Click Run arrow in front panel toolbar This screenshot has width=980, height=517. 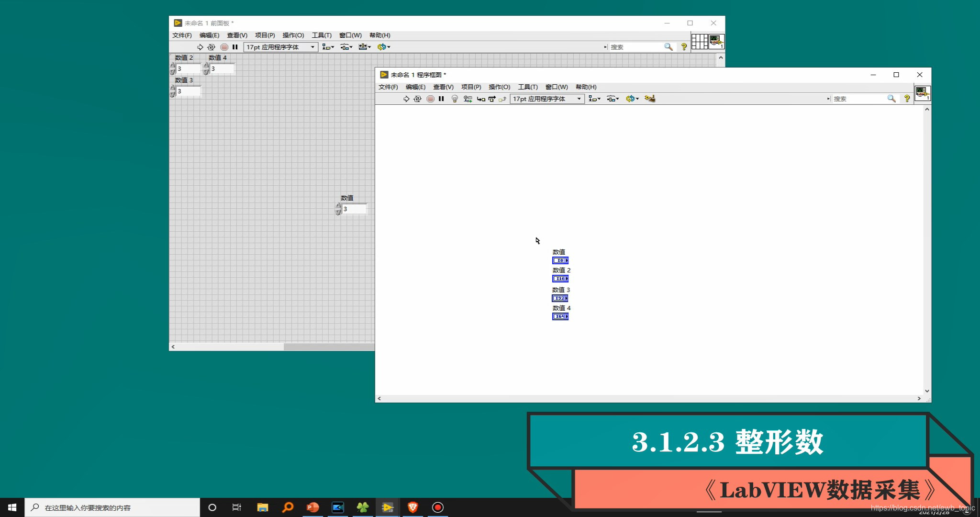click(200, 47)
